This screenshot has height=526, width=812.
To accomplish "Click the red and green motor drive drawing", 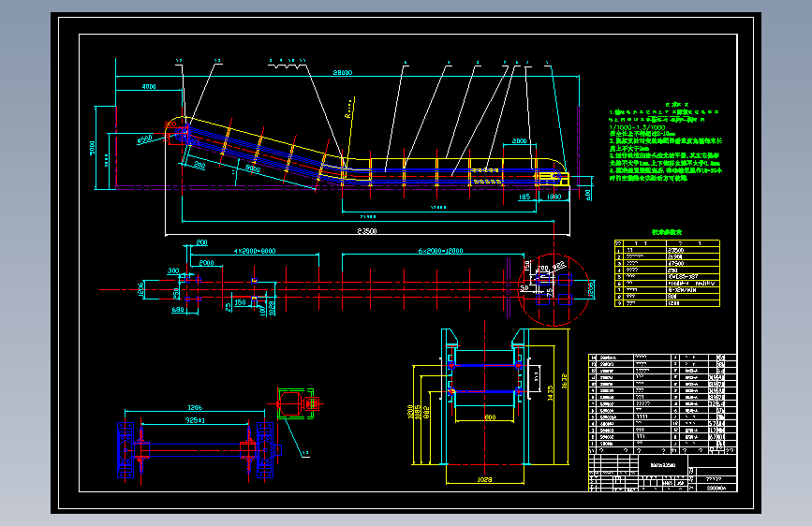I will tap(298, 402).
